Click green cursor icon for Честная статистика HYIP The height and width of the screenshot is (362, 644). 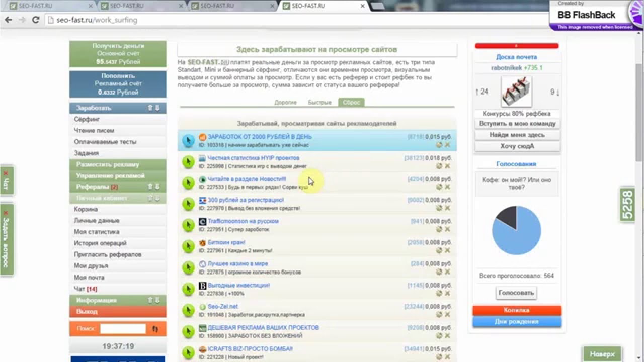click(x=188, y=161)
